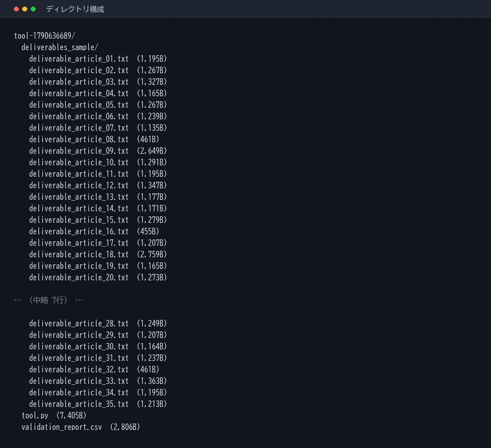Click the (2,806B) size of validation_report.csv
Image resolution: width=491 pixels, height=448 pixels.
point(125,427)
